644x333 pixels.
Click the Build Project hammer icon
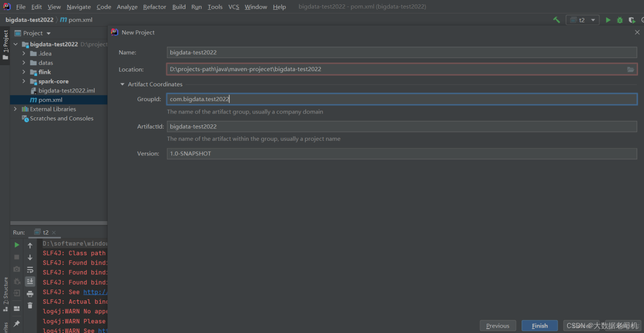point(556,20)
